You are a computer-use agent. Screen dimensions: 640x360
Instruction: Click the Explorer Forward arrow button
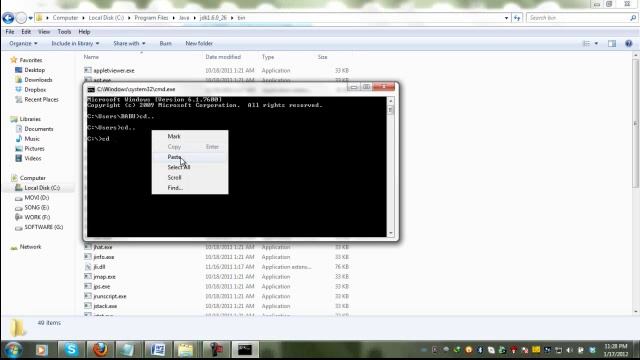pyautogui.click(x=21, y=18)
